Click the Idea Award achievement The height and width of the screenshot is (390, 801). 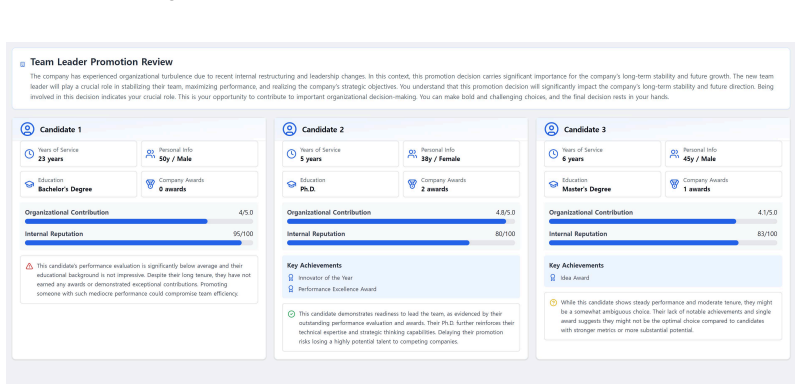575,278
